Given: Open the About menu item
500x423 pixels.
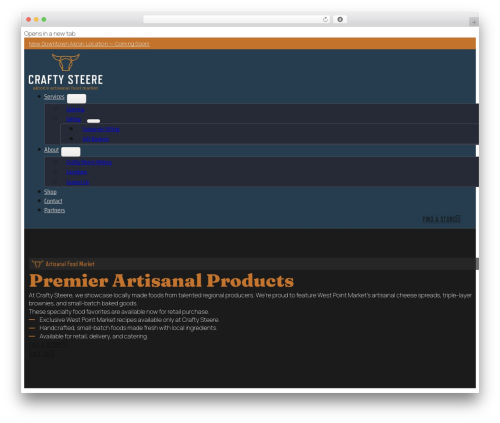Looking at the screenshot, I should [x=51, y=150].
